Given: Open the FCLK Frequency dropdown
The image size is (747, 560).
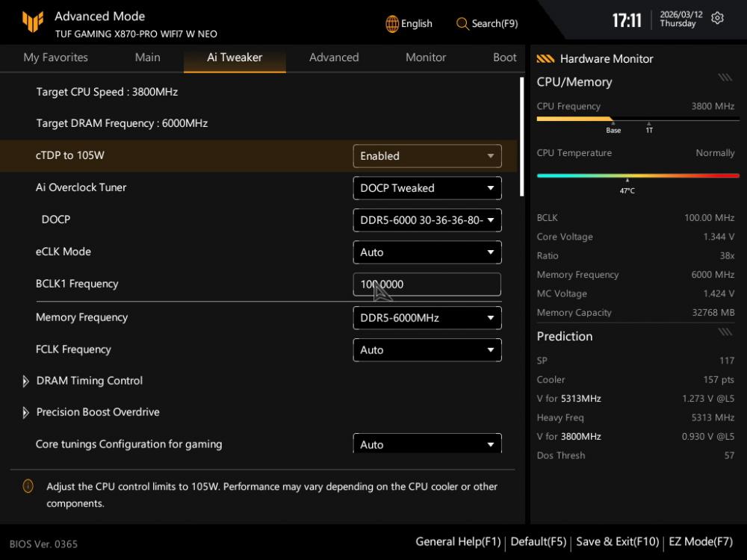Looking at the screenshot, I should [427, 349].
